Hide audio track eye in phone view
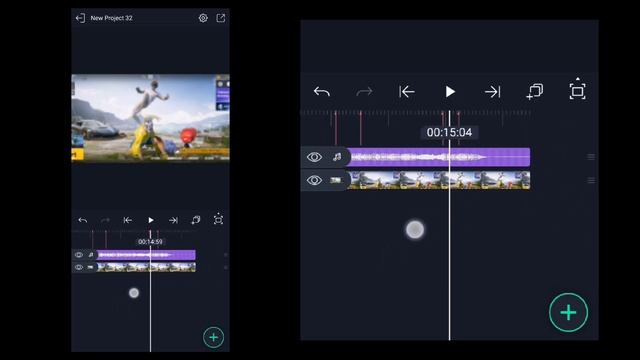The image size is (640, 360). point(79,255)
